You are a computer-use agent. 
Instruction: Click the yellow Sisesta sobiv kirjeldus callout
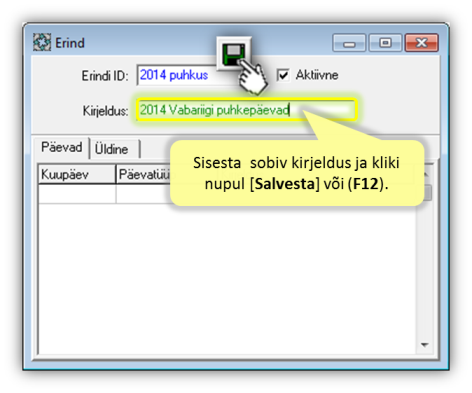coord(297,173)
